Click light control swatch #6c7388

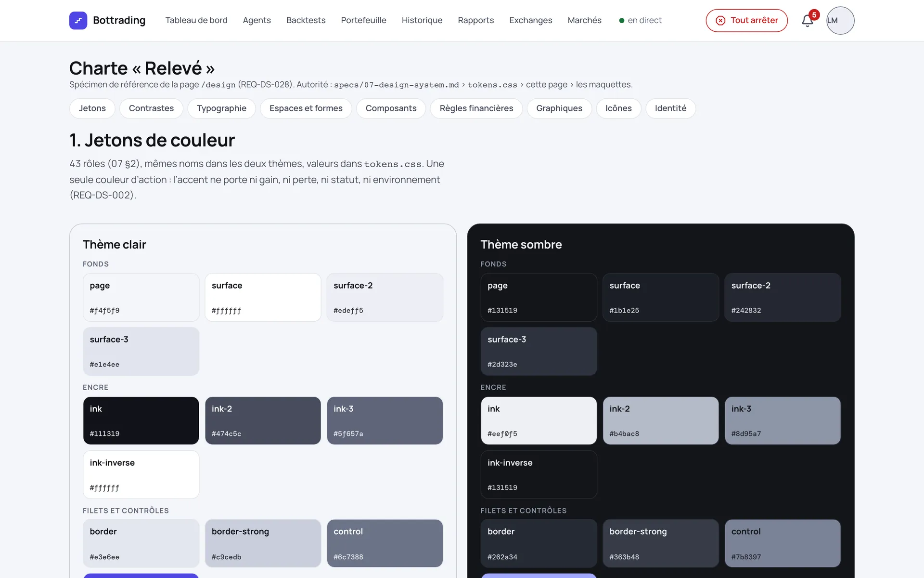(385, 543)
